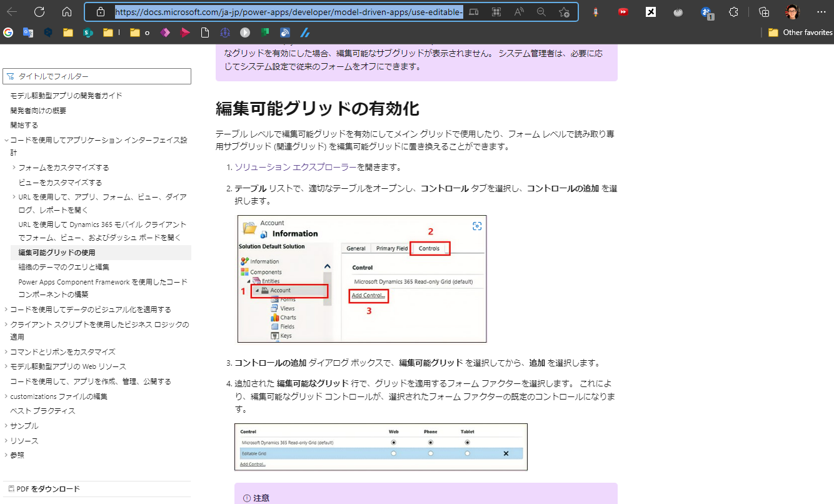Select the browser address bar URL
834x504 pixels.
(x=289, y=12)
